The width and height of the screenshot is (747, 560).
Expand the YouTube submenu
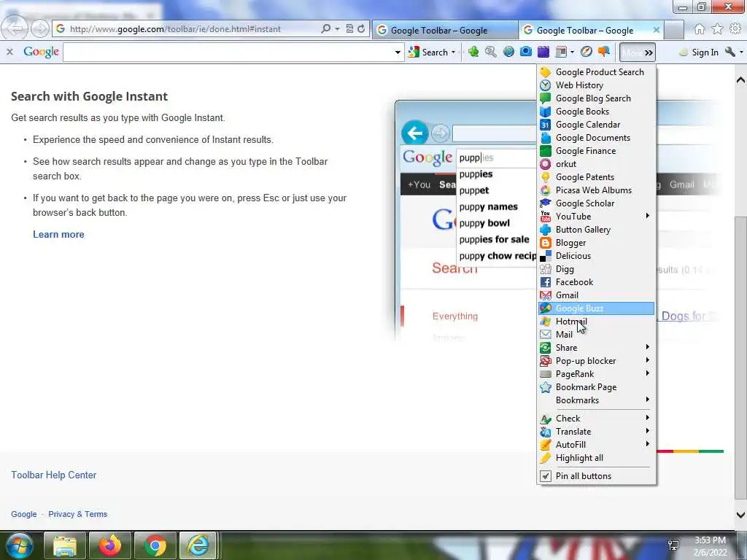coord(648,216)
